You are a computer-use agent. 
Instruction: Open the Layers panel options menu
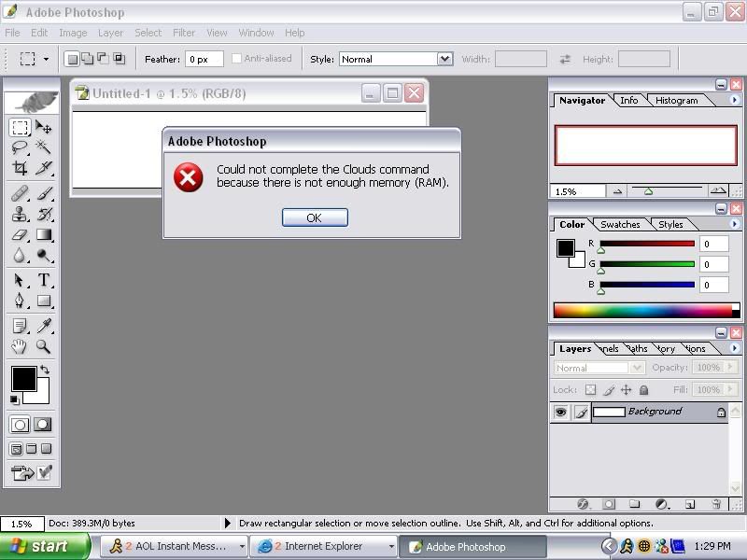click(735, 348)
